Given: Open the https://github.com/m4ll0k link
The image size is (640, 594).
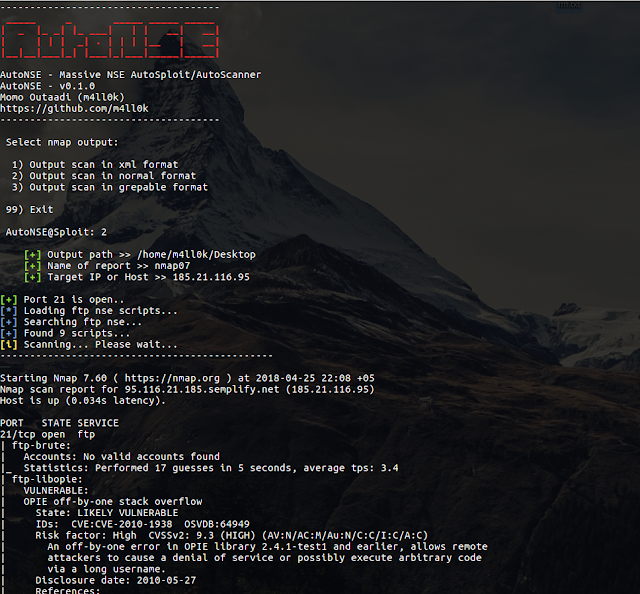Looking at the screenshot, I should (x=74, y=109).
